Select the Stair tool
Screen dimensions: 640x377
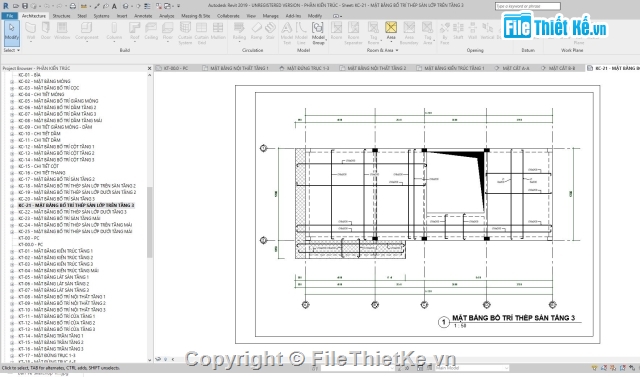tap(270, 31)
